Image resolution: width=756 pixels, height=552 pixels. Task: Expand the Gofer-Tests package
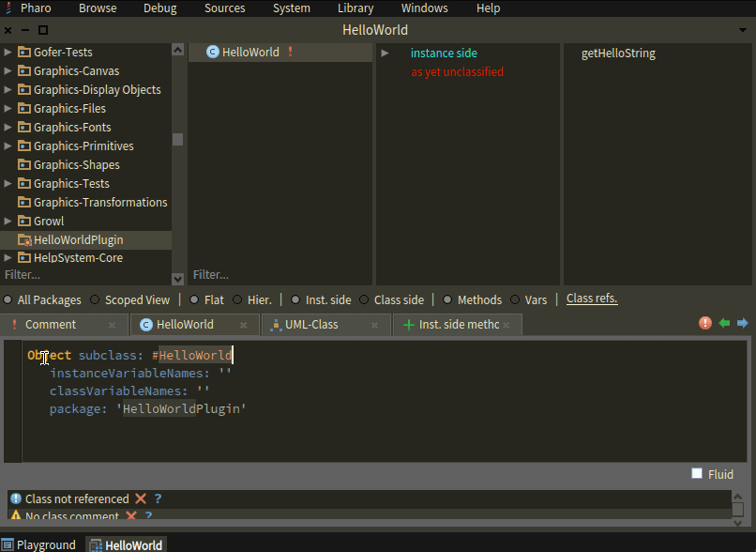pos(8,52)
